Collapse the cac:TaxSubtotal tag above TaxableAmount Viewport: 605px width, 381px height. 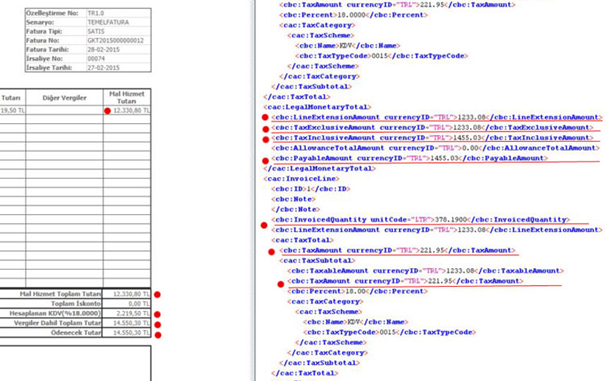(317, 261)
